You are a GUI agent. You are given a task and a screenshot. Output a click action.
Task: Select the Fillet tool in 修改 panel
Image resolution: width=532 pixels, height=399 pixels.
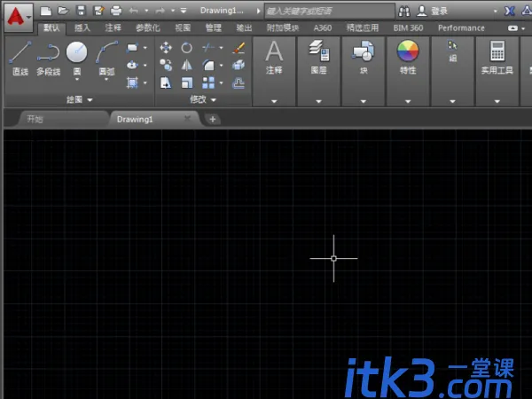[208, 65]
